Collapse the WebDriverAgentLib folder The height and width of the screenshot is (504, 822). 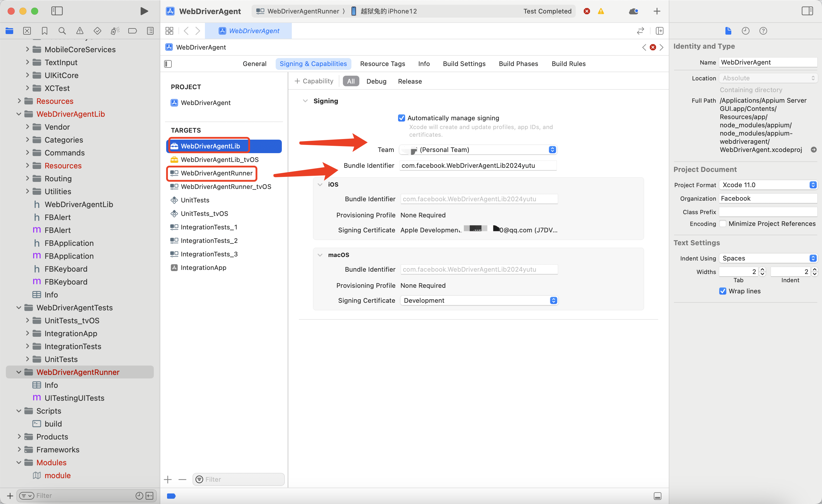point(19,114)
